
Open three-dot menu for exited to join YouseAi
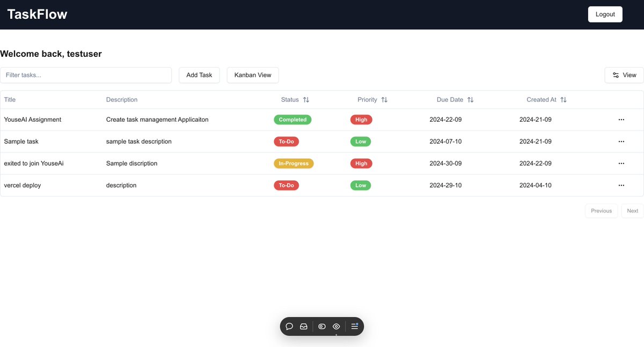(x=621, y=164)
